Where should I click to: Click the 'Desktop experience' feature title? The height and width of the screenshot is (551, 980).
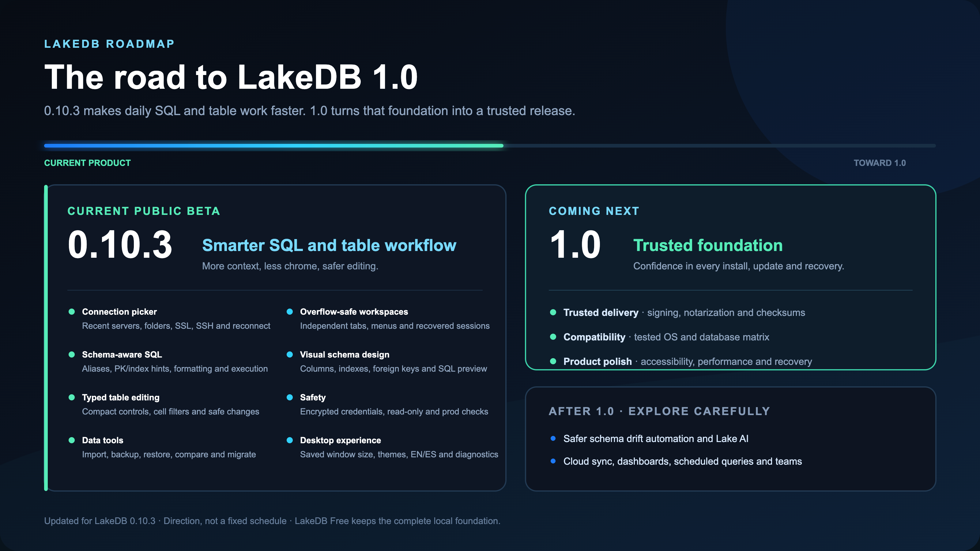[x=340, y=440]
